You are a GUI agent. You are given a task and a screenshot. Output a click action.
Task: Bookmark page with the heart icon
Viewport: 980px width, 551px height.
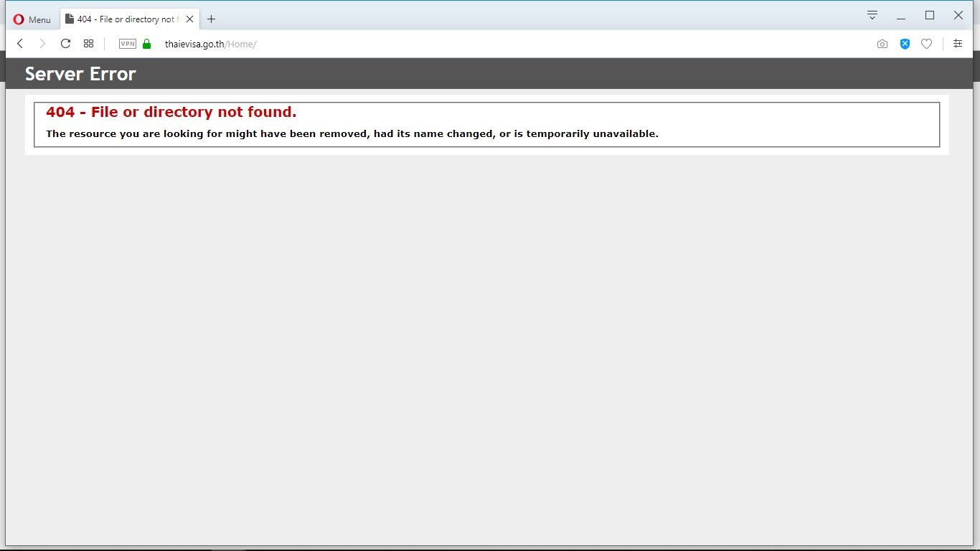[926, 44]
